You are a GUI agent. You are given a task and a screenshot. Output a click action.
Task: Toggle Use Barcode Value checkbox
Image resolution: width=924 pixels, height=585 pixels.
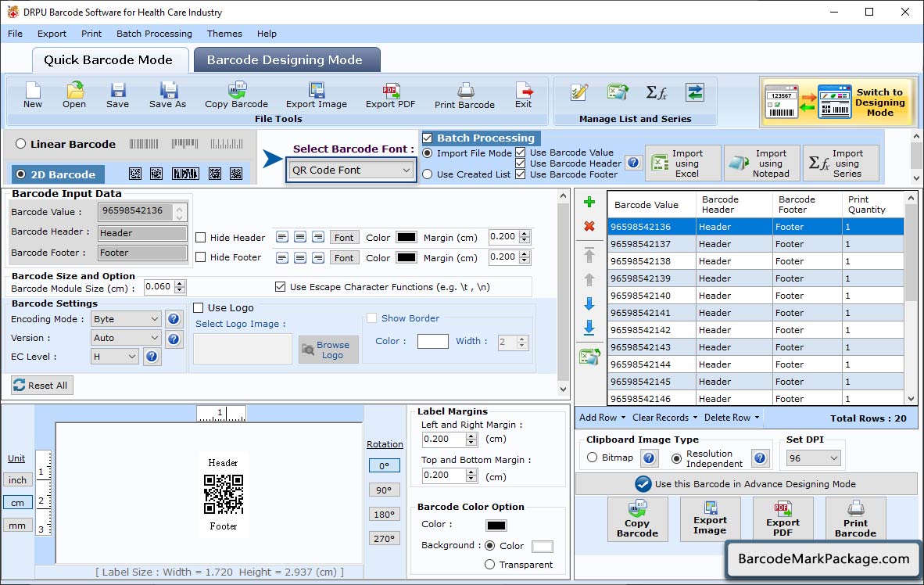point(521,153)
